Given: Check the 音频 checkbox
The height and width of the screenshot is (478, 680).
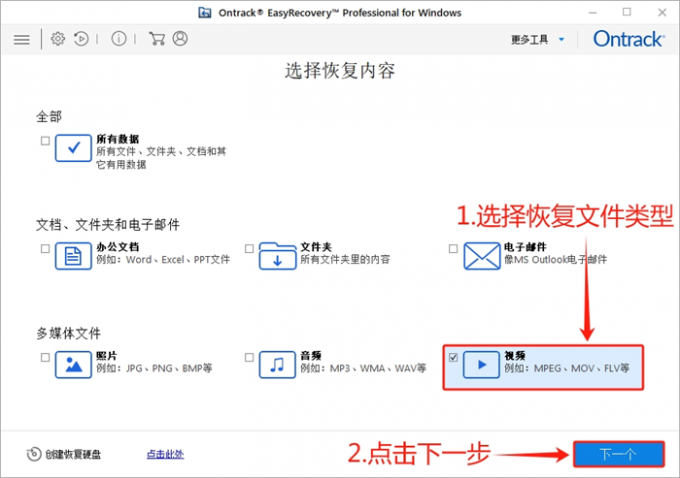Looking at the screenshot, I should [249, 357].
